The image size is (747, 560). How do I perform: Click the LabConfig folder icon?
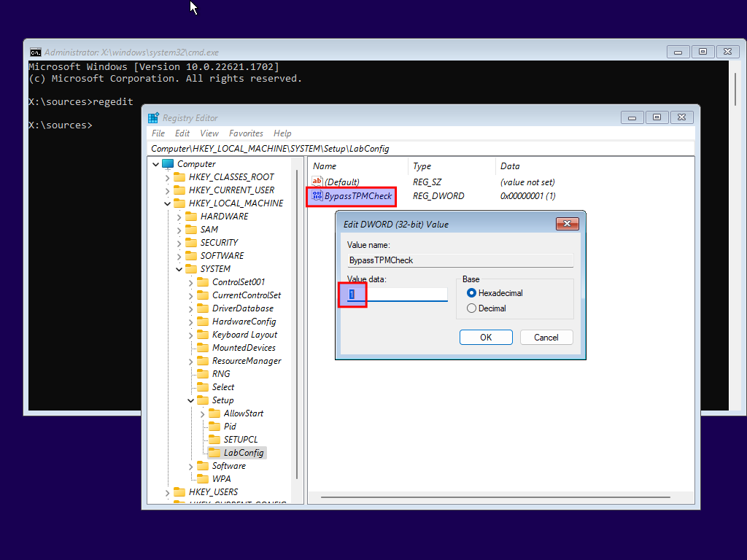click(214, 453)
